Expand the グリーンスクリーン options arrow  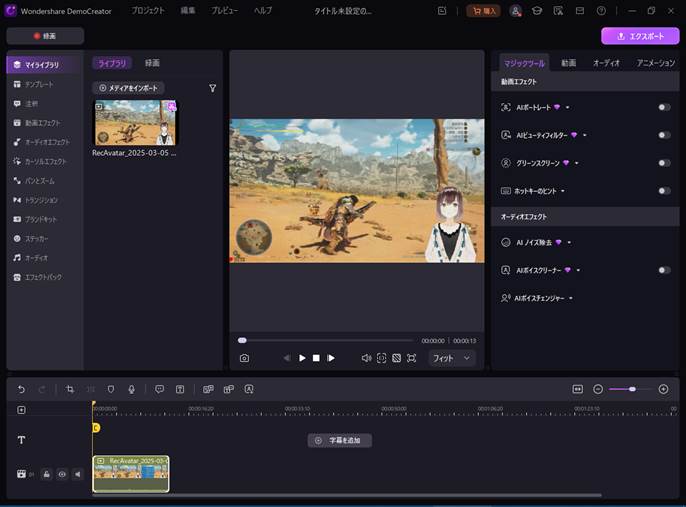point(577,164)
